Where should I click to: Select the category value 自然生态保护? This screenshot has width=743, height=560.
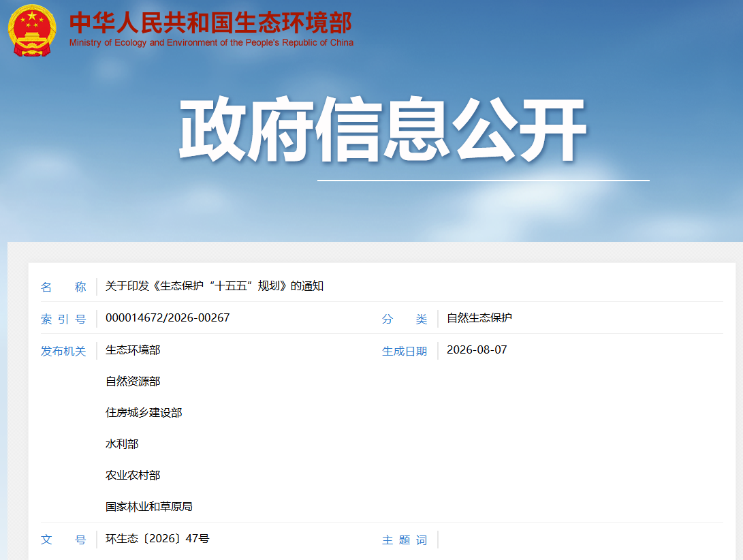(x=479, y=317)
